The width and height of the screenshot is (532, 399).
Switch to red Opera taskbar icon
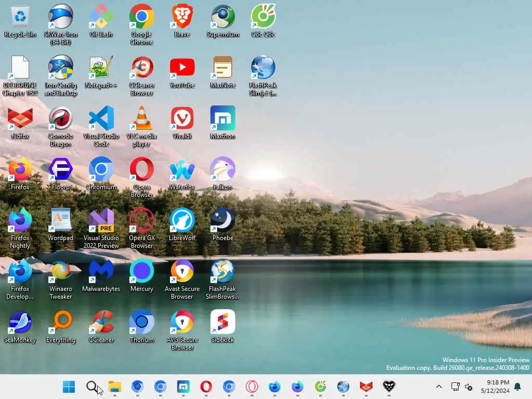pyautogui.click(x=206, y=387)
